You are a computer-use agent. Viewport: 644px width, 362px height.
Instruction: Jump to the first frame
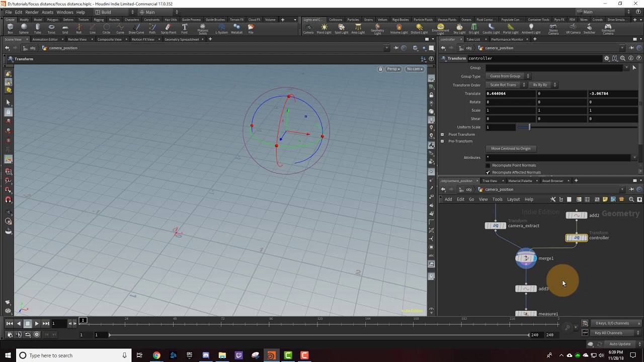(10, 323)
